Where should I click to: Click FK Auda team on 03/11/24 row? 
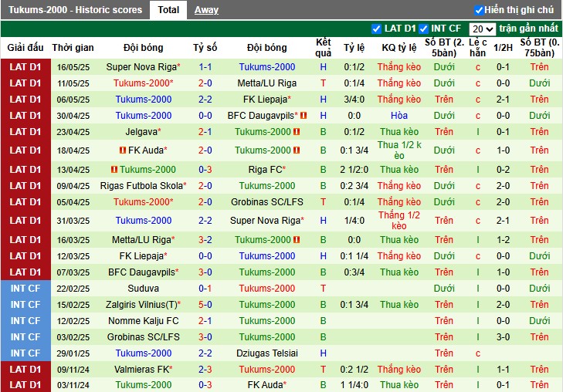tap(265, 385)
